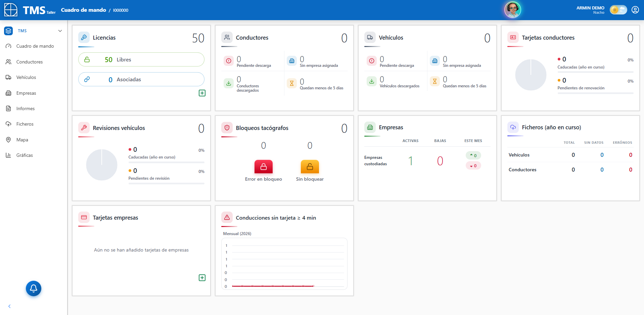Open the user profile icon in header
This screenshot has width=644, height=315.
tap(635, 10)
